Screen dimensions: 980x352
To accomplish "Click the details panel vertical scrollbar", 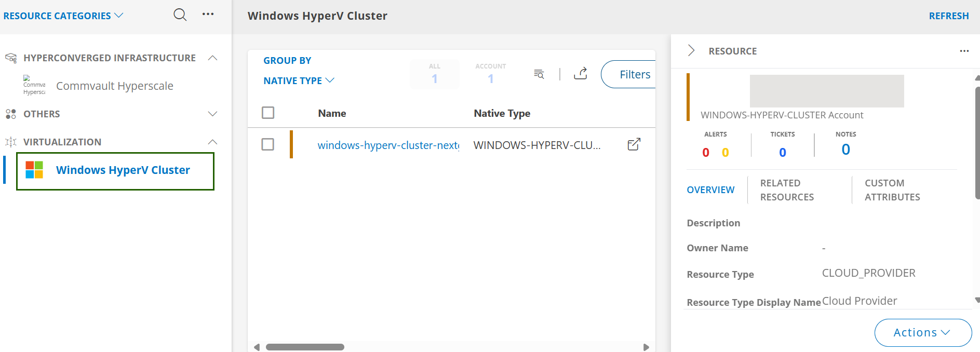I will (x=977, y=143).
